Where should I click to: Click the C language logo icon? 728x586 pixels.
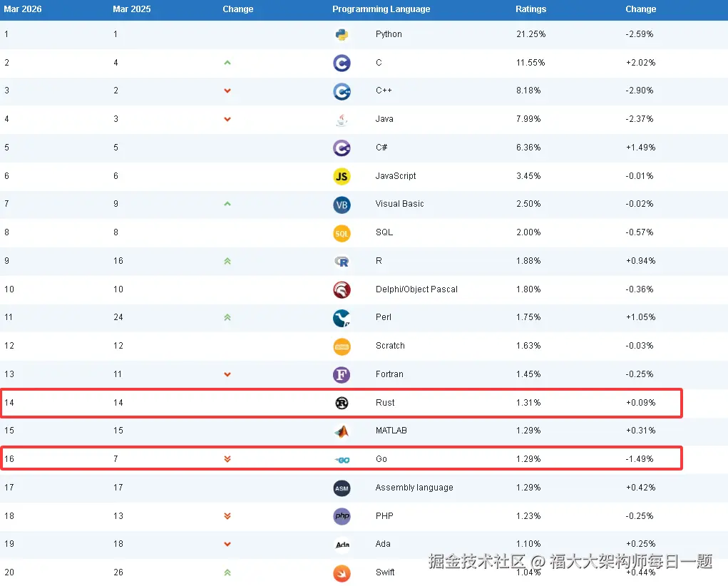[x=342, y=63]
